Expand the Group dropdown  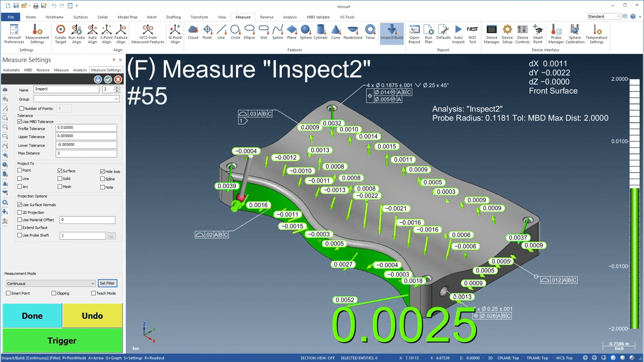[x=116, y=99]
